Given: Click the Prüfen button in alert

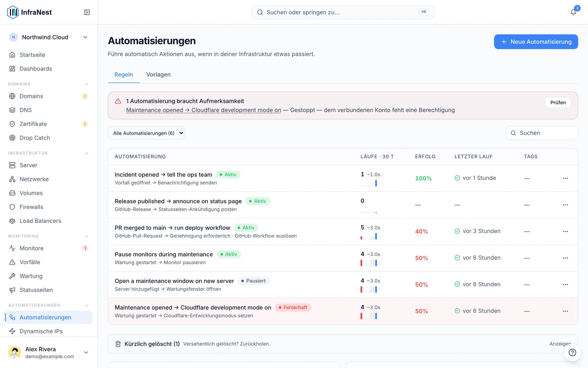Looking at the screenshot, I should point(558,103).
